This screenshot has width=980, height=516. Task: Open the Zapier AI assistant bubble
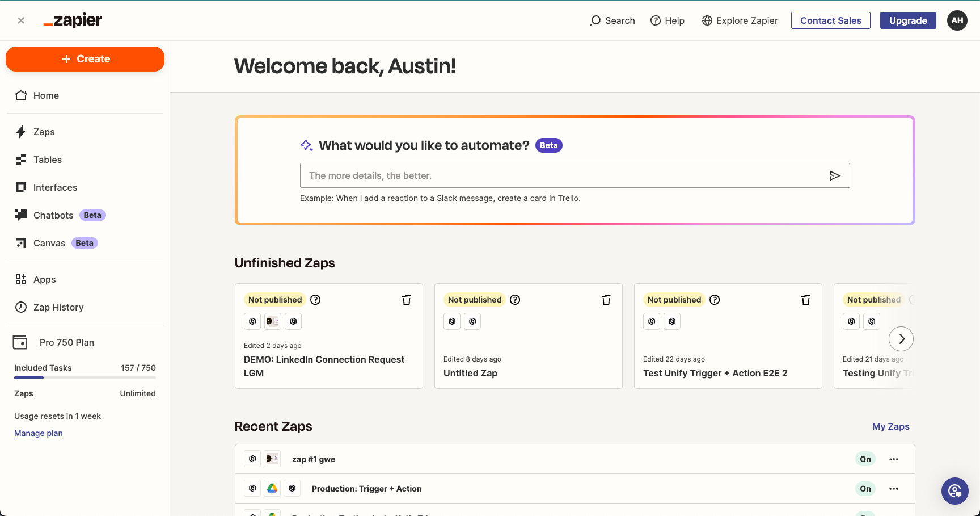954,491
